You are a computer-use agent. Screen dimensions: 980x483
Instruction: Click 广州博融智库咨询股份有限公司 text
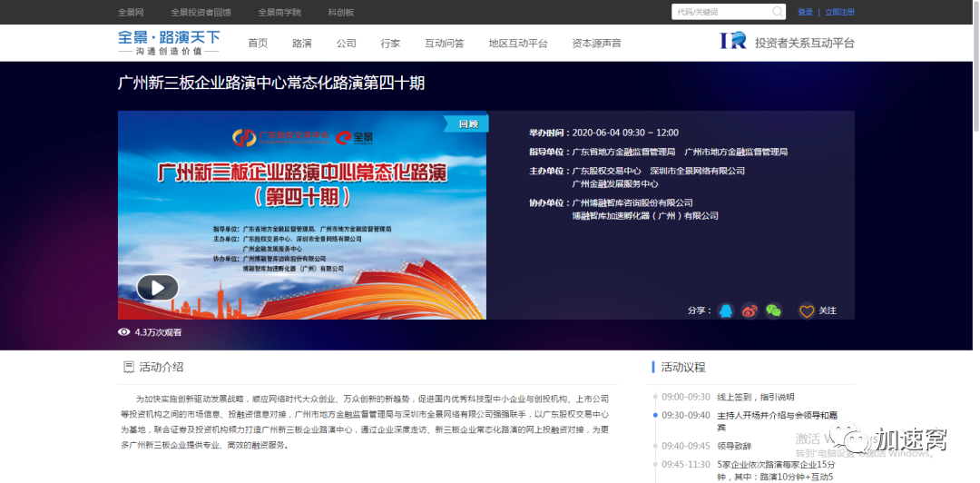(x=632, y=202)
